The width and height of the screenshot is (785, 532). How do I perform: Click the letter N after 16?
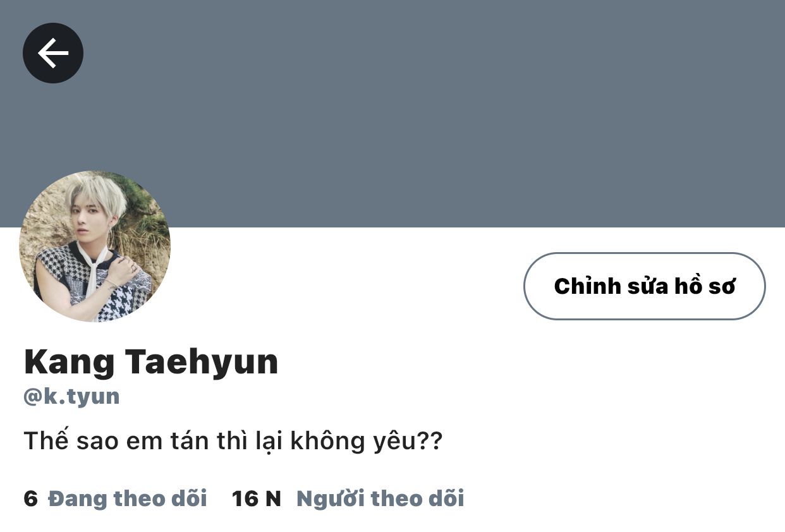(x=273, y=499)
